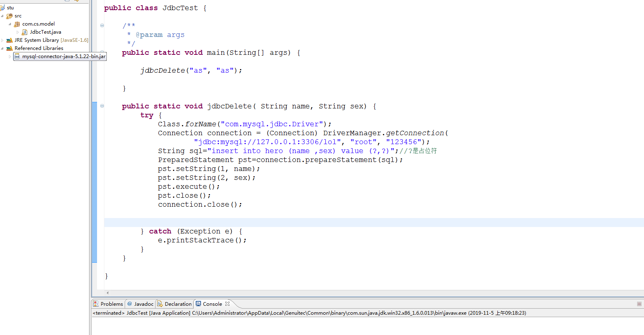Expand the JdbcTest.java tree node
644x335 pixels.
pyautogui.click(x=17, y=32)
